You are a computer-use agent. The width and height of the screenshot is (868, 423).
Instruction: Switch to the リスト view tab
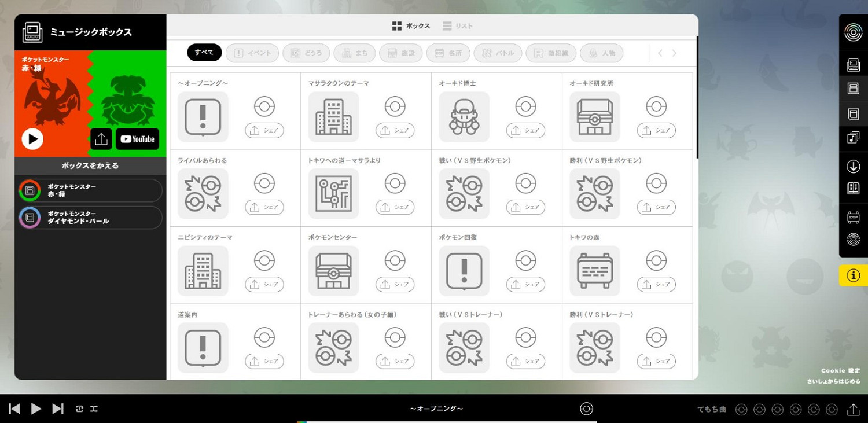[x=457, y=26]
